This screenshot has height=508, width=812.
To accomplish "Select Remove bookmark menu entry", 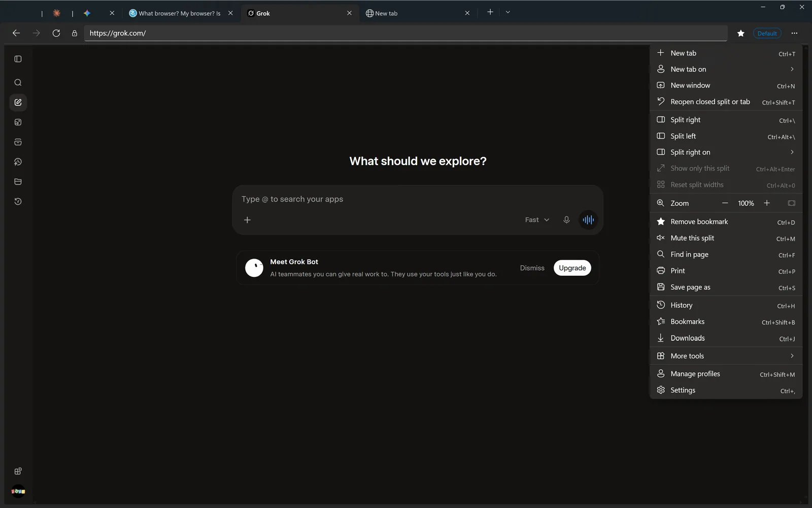I will pos(726,222).
